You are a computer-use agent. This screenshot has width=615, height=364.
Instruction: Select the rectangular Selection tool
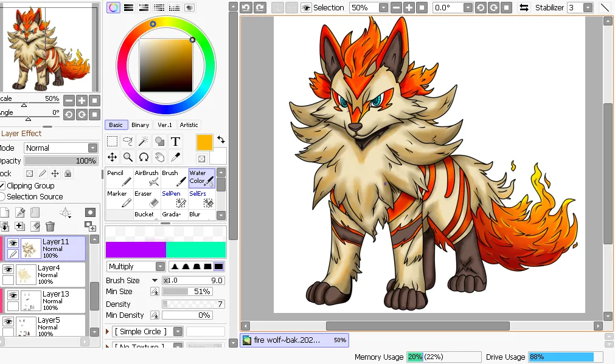pos(112,142)
